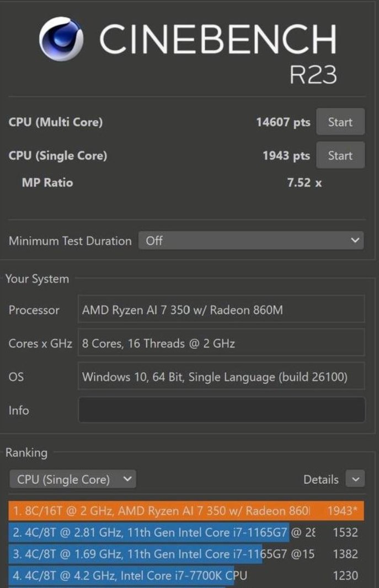Click the Info input field
Viewport: 379px width, 588px height.
(x=221, y=410)
